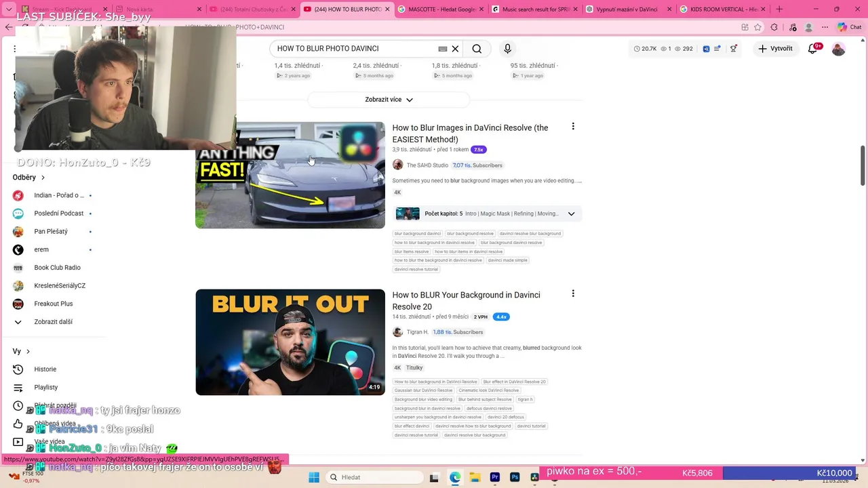Click the 'Gaussian blur DaVinci Resolve' tag
Screen dimensions: 868x488
(424, 390)
